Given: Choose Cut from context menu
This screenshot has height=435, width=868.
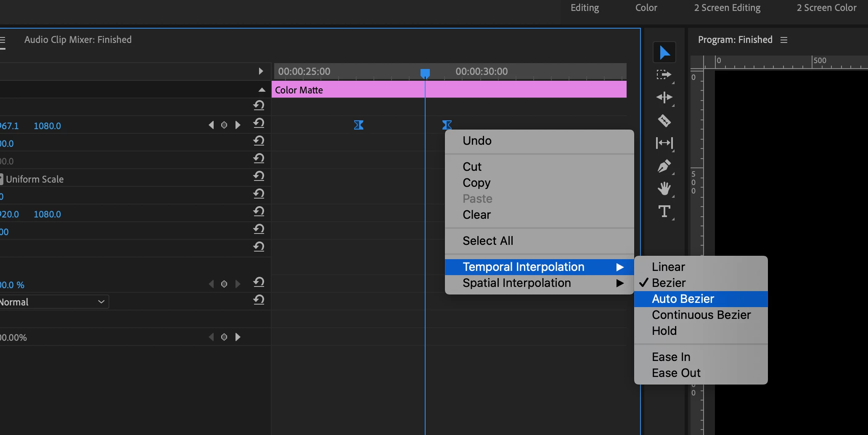Looking at the screenshot, I should 539,167.
